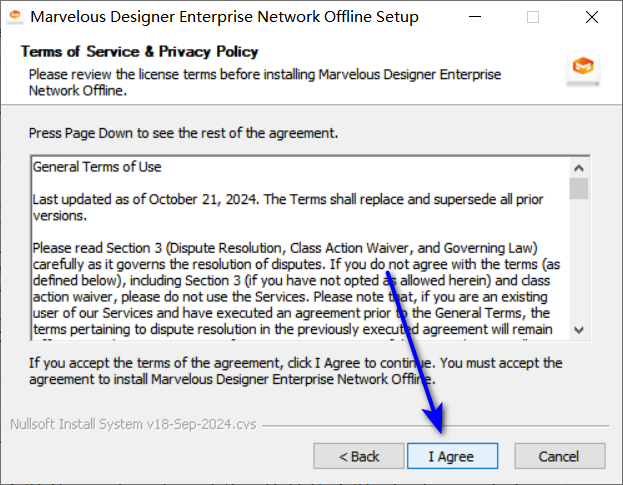Click the license scrollbar down arrow

click(x=579, y=329)
